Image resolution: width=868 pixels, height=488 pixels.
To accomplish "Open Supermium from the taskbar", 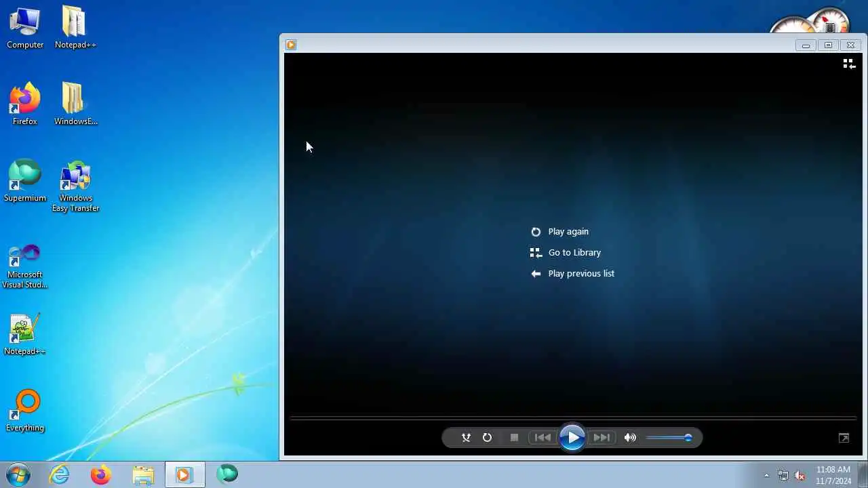I will tap(227, 474).
